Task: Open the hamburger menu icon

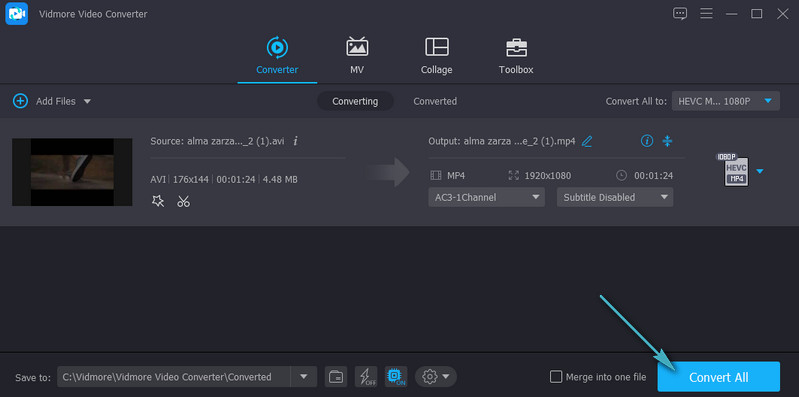Action: tap(706, 14)
